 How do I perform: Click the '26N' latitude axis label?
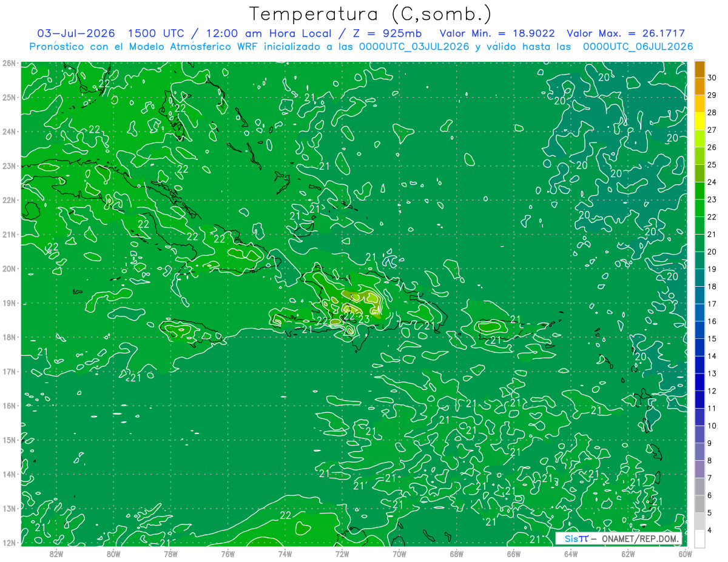[x=8, y=63]
